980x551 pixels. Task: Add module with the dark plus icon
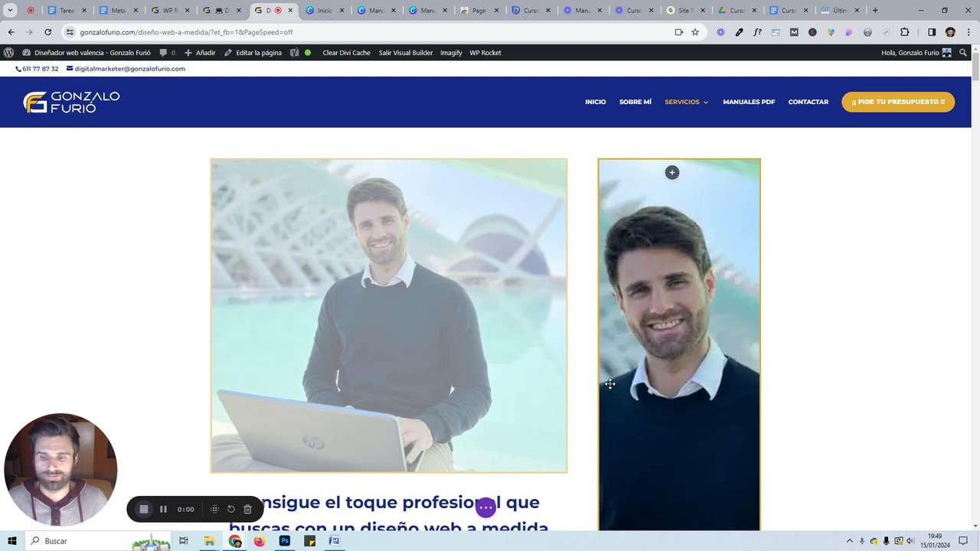click(x=672, y=172)
